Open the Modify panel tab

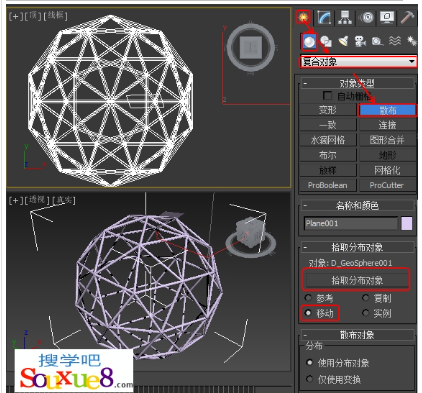(324, 17)
